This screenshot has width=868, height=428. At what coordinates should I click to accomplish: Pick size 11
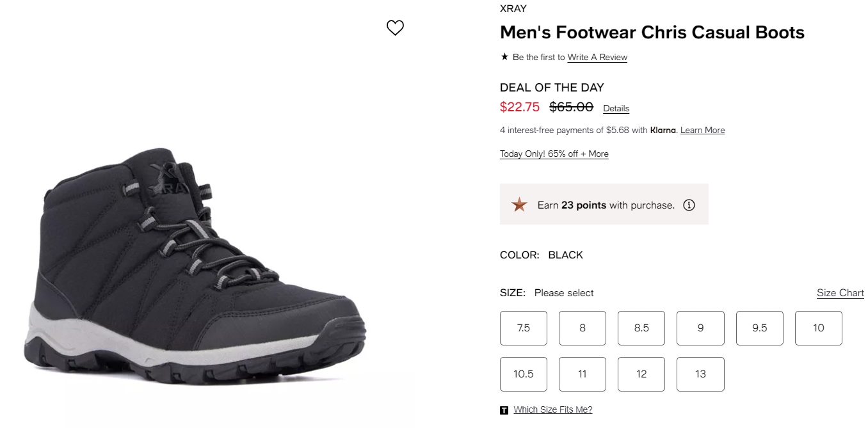(583, 374)
